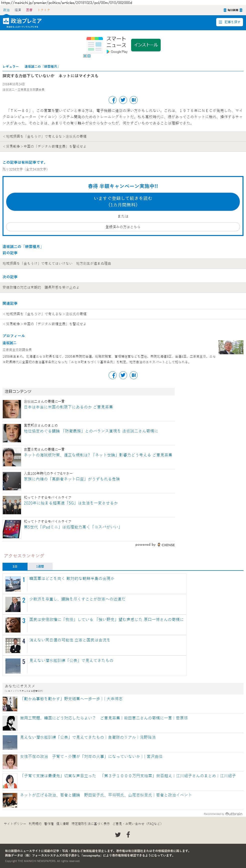The image size is (246, 868).
Task: Close the SmartNews ad with X icon
Action: click(85, 56)
